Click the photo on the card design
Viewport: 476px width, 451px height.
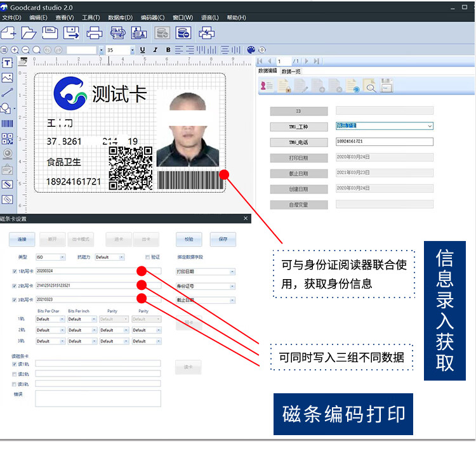point(188,129)
